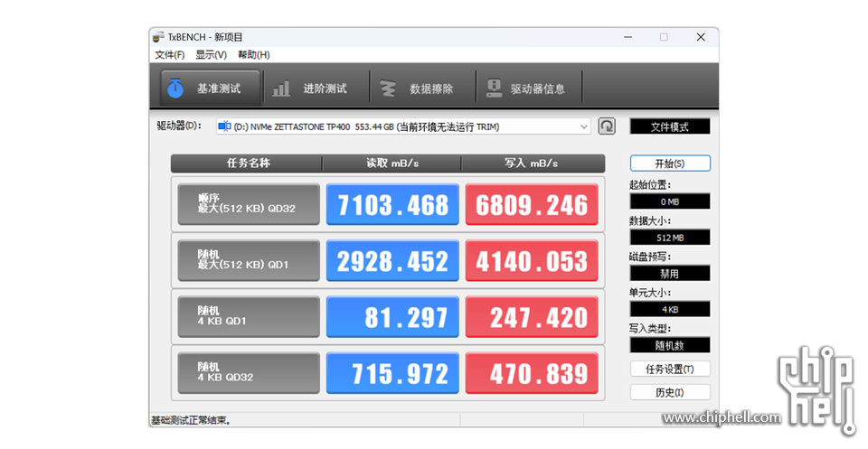Click the drive icon in the drive selector
The image size is (868, 449).
224,126
